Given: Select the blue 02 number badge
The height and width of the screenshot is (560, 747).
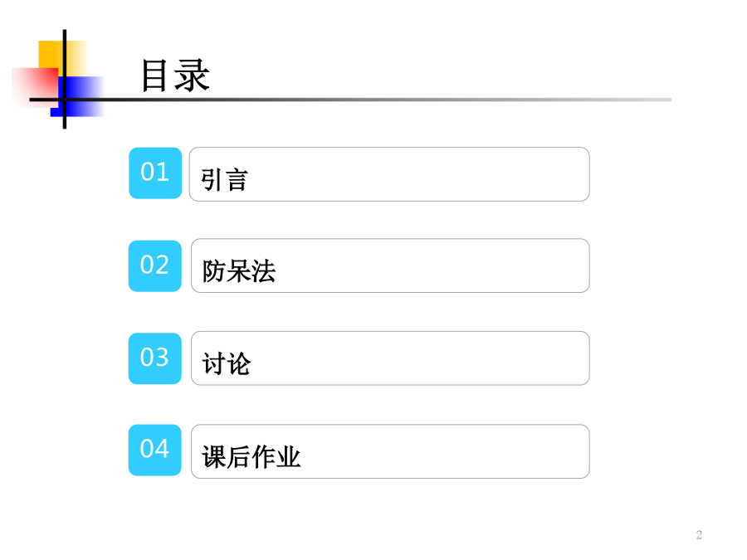Looking at the screenshot, I should [x=155, y=265].
